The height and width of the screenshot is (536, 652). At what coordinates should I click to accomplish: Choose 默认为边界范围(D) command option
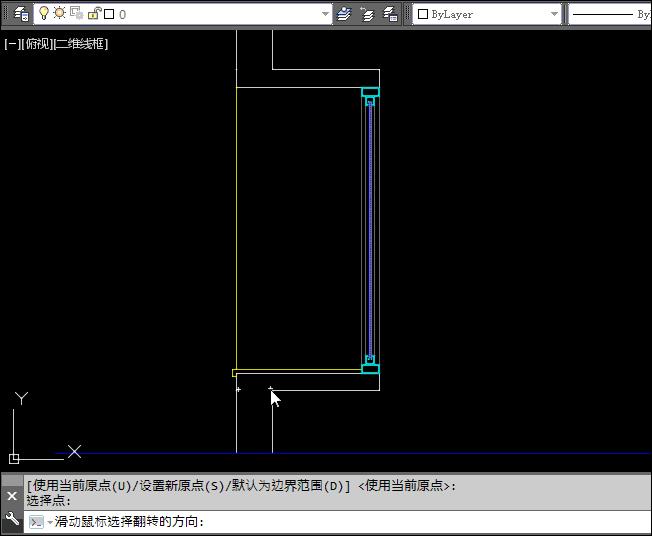coord(287,485)
